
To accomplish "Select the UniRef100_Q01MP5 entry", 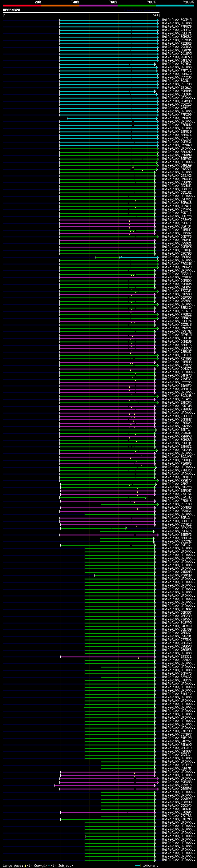I will [x=177, y=54].
